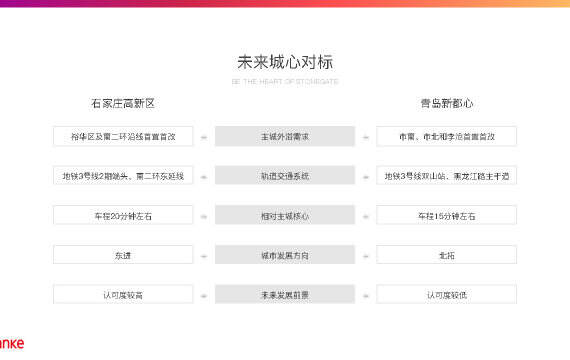Select the 地铁3号线2期端头 box
Image resolution: width=570 pixels, height=360 pixels.
123,176
